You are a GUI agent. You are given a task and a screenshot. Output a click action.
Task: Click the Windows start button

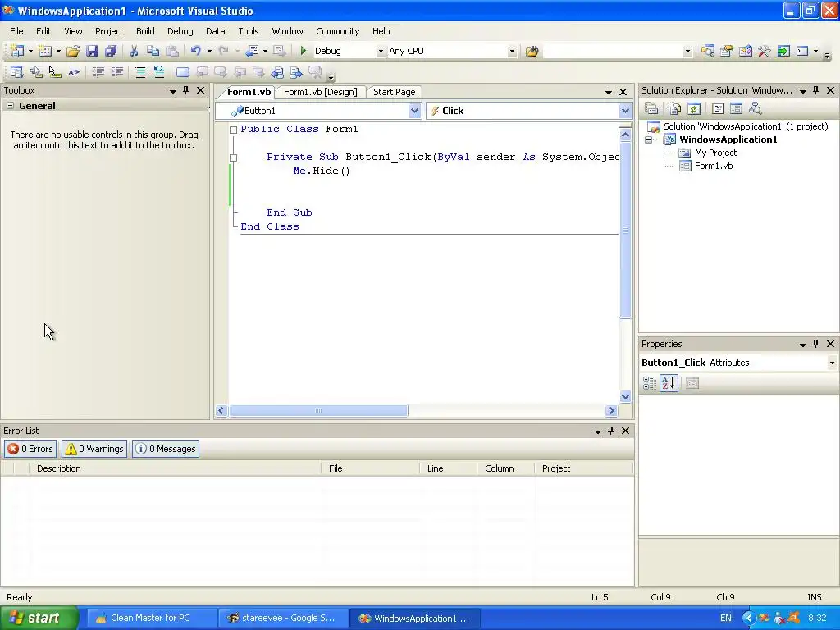tap(39, 618)
